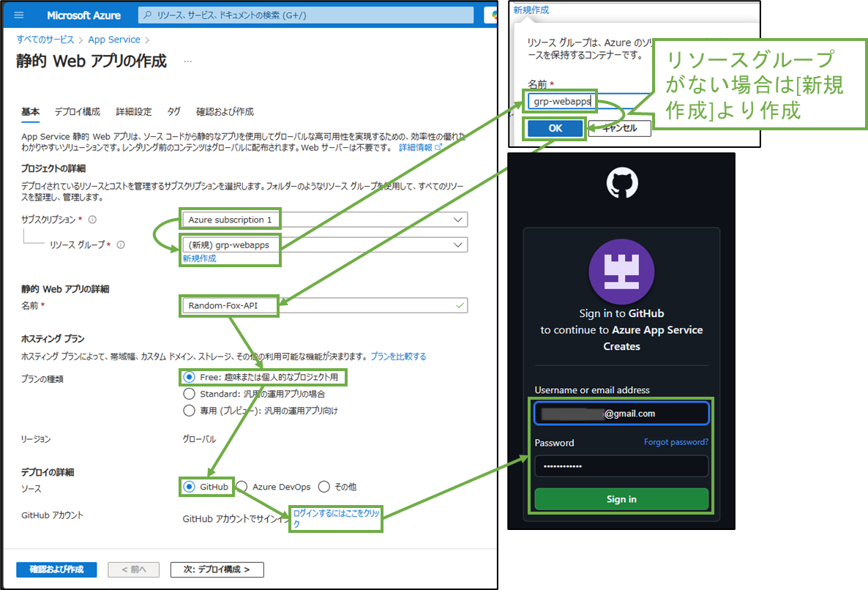This screenshot has height=590, width=868.
Task: Click the 静的 Web アプリの作成 page title
Action: click(x=91, y=61)
